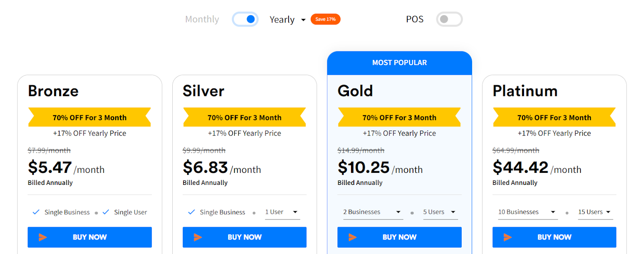Click the orange arrow icon on Platinum Buy Now
Viewport: 644px width, 254px height.
[508, 237]
